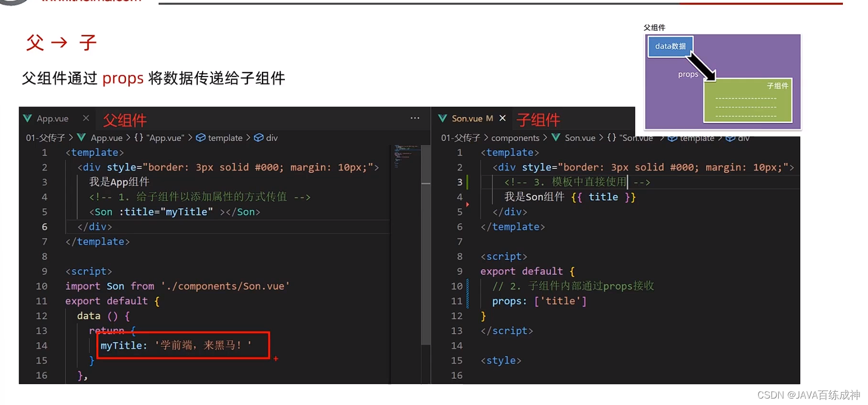Screen dimensions: 868x405
Task: Close the App.vue editor tab
Action: [86, 118]
